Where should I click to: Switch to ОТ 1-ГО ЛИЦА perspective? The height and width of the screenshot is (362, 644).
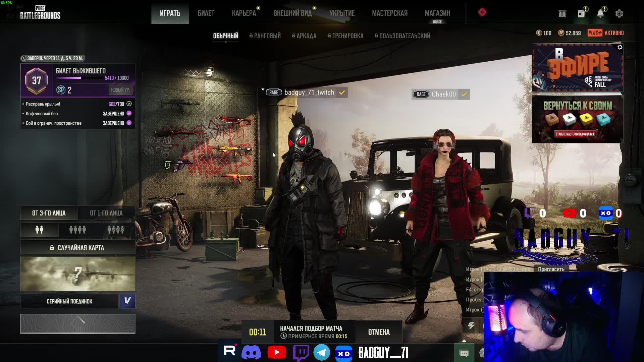(106, 213)
